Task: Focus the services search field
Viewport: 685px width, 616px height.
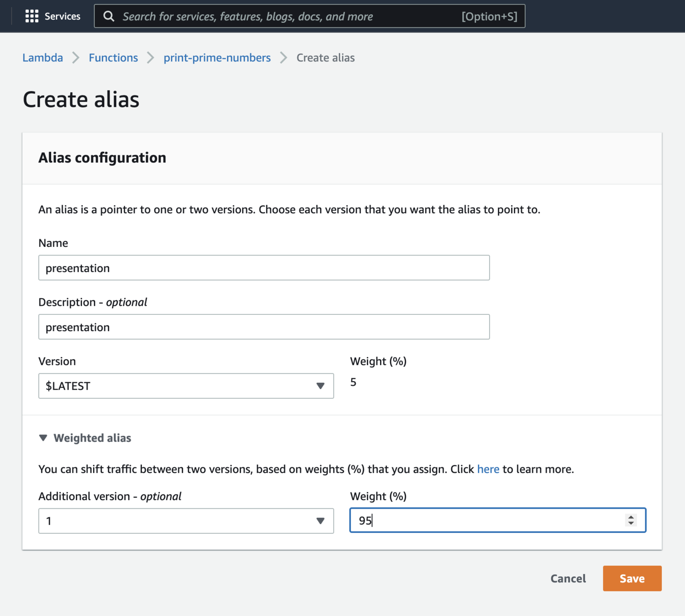Action: point(309,16)
